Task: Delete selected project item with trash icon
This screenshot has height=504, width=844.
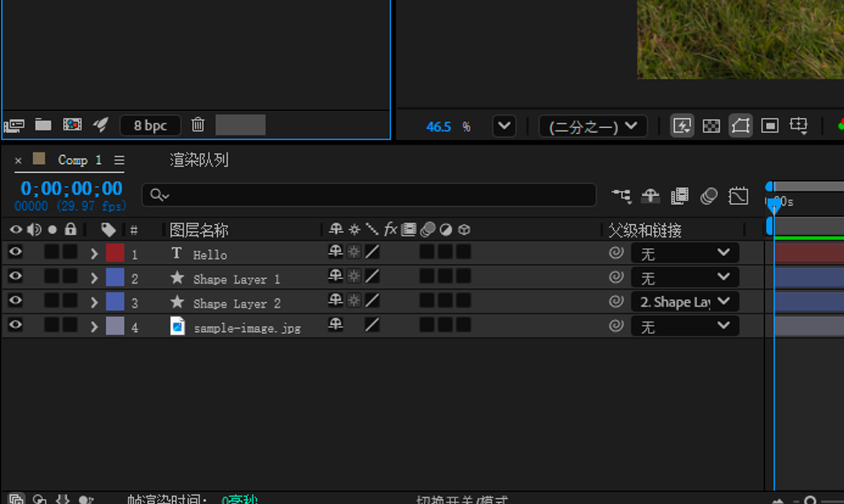Action: point(198,125)
